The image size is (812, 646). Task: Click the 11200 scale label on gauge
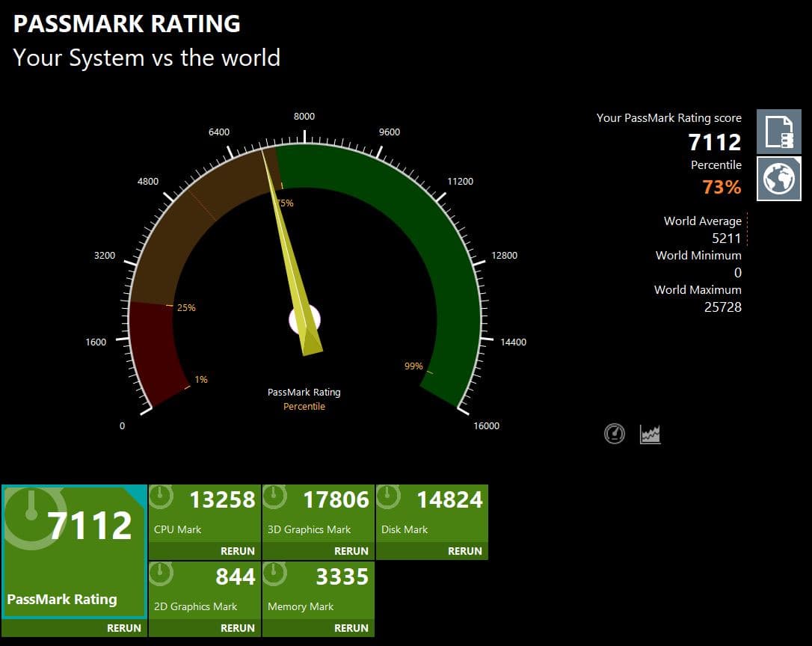[x=461, y=182]
